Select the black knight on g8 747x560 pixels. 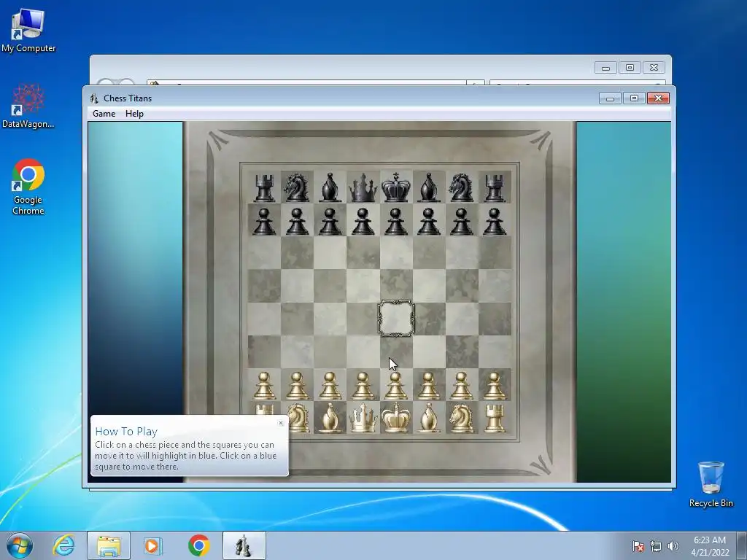462,187
